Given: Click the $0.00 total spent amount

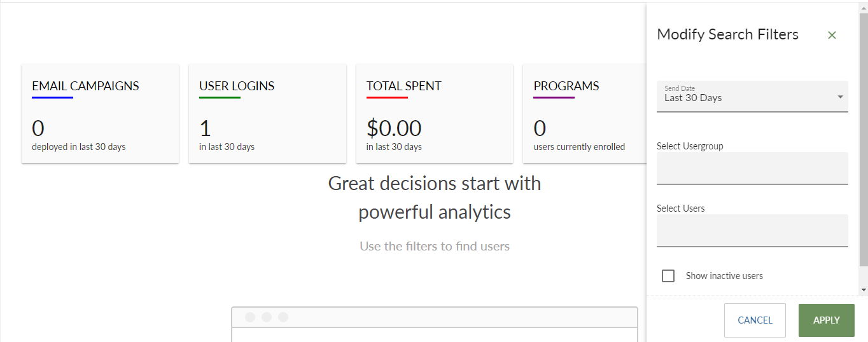Looking at the screenshot, I should pos(394,128).
